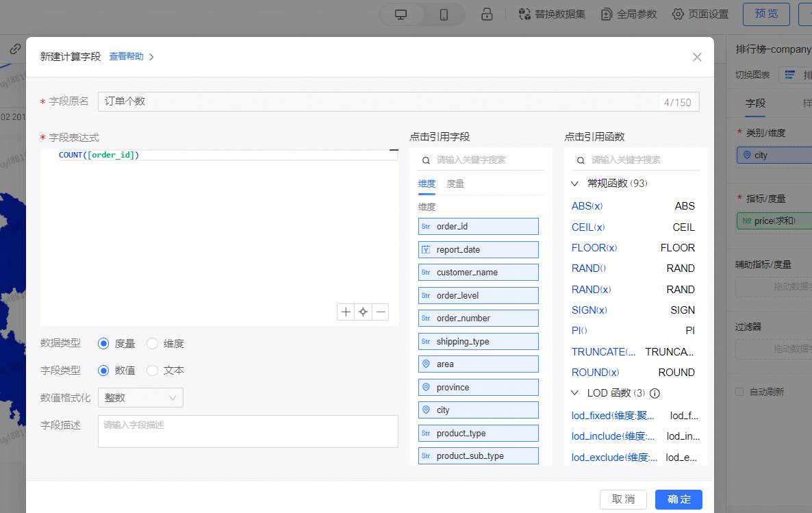
Task: Collapse the LOD 函数 group
Action: point(575,393)
